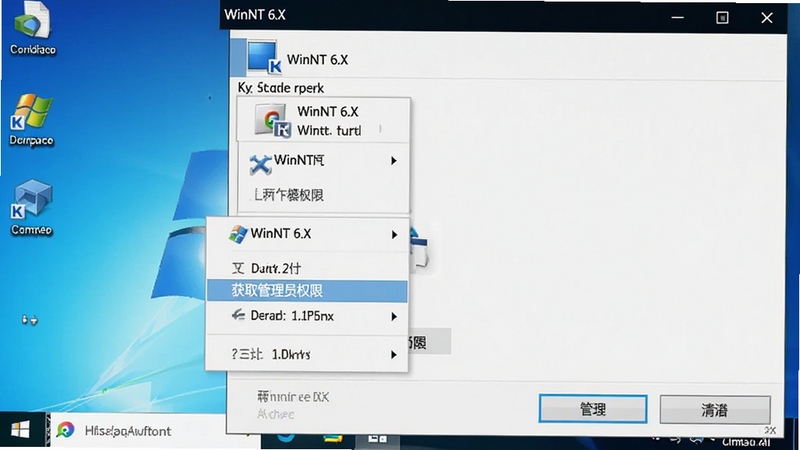
Task: Click the Clmao.all text in system tray
Action: point(746,442)
